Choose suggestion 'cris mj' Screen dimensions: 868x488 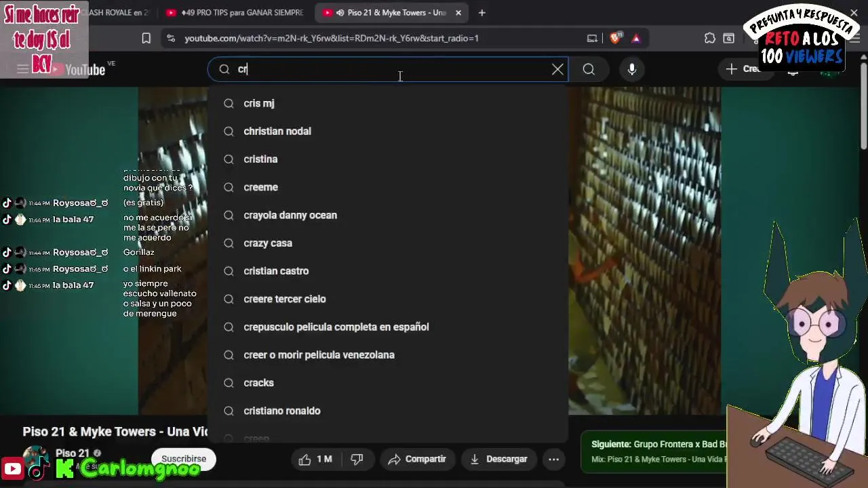[388, 103]
